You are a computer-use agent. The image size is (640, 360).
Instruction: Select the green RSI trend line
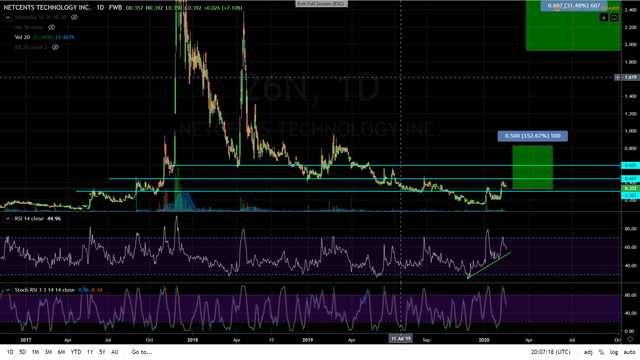point(489,266)
